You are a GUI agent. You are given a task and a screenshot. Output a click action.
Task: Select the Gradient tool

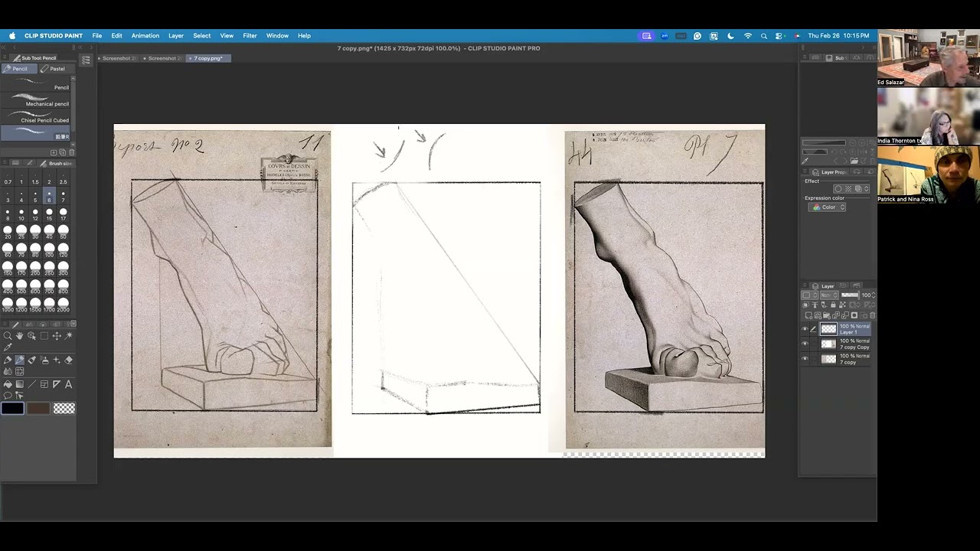(x=20, y=384)
